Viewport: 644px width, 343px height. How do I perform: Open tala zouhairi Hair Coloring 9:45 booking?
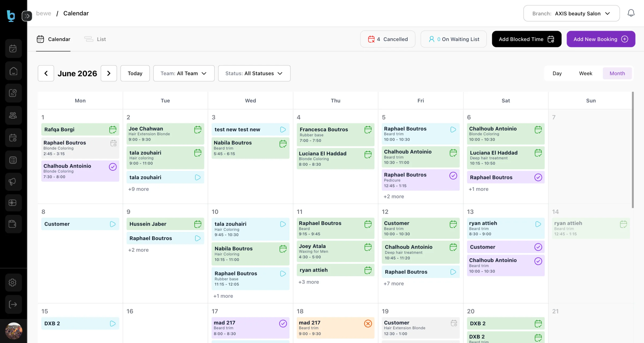(x=250, y=229)
